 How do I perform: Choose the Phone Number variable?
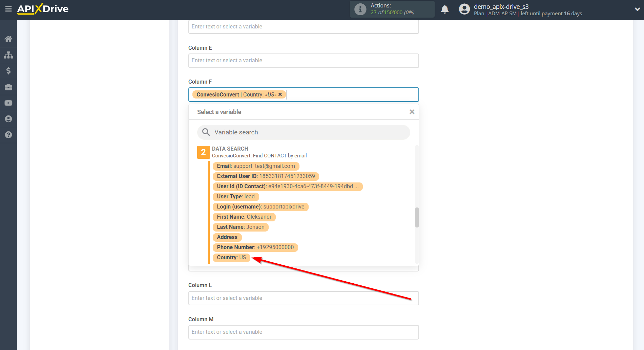[255, 247]
